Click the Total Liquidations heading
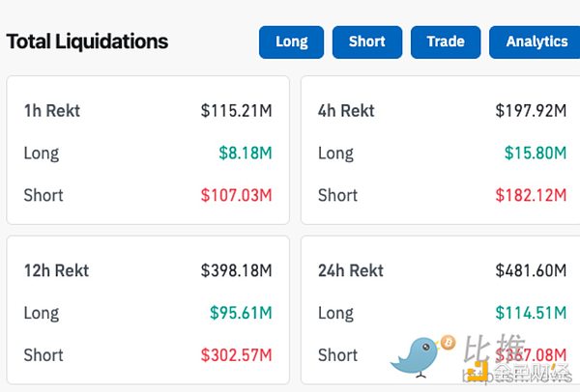580x392 pixels. click(87, 42)
